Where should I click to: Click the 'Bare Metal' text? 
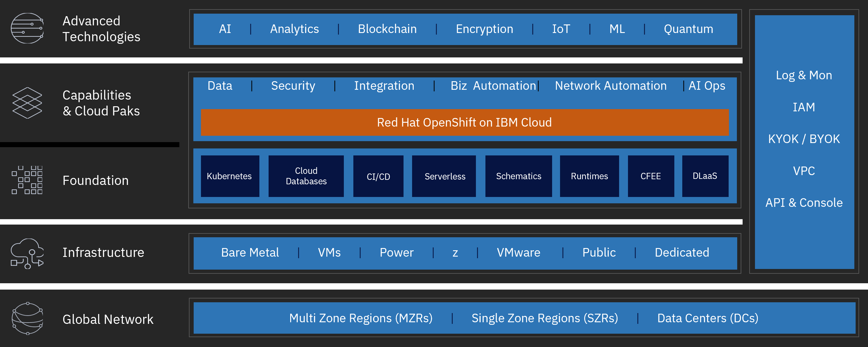pyautogui.click(x=250, y=253)
